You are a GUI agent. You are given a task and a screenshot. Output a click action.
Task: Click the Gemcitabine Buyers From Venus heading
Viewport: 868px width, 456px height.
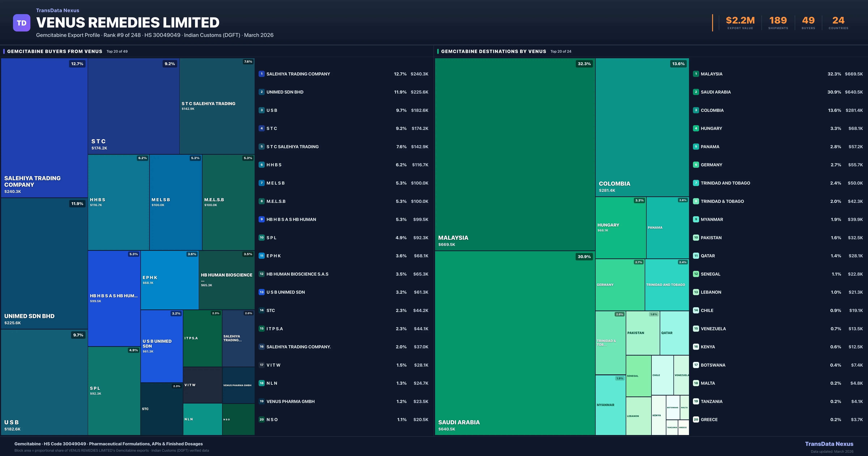coord(55,52)
